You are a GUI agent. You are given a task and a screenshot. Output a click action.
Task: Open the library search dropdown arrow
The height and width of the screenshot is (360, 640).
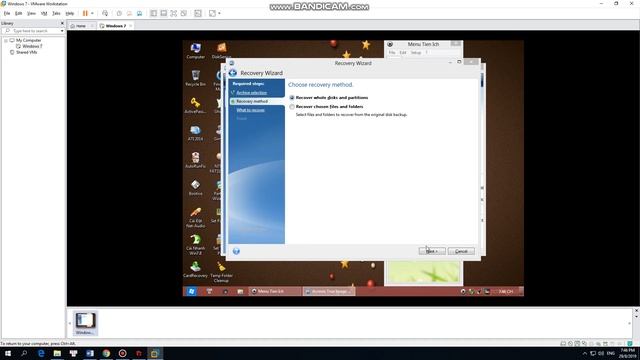(x=62, y=31)
